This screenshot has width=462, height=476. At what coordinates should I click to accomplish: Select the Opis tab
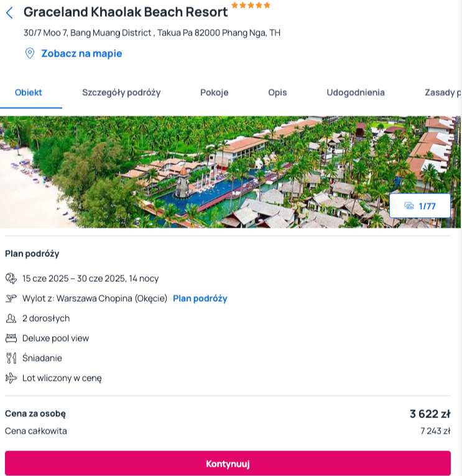pos(277,93)
